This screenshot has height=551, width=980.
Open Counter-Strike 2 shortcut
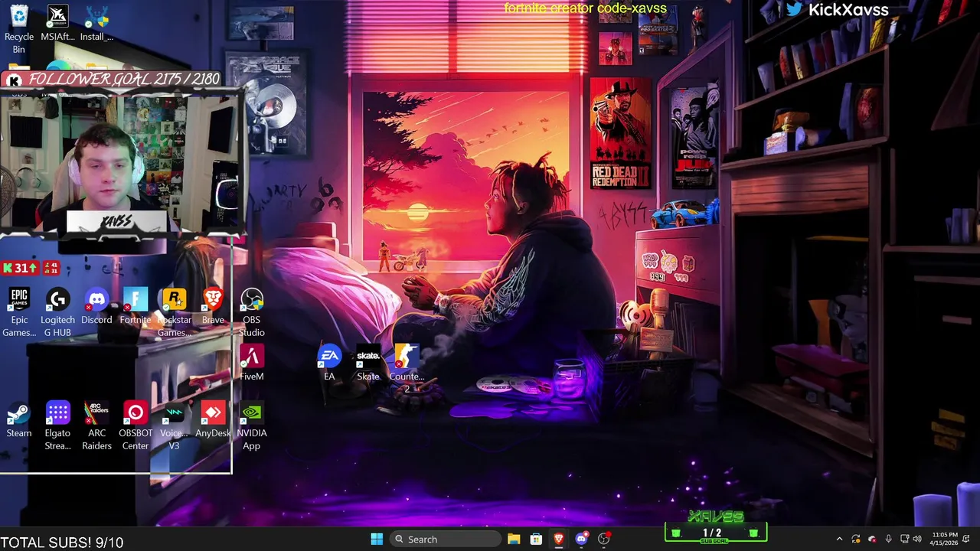[x=407, y=367]
